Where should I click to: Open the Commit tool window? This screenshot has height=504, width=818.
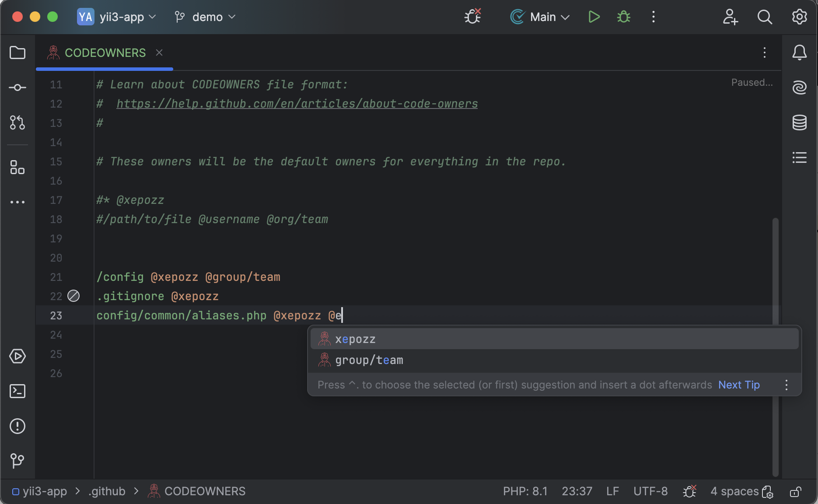pyautogui.click(x=17, y=87)
